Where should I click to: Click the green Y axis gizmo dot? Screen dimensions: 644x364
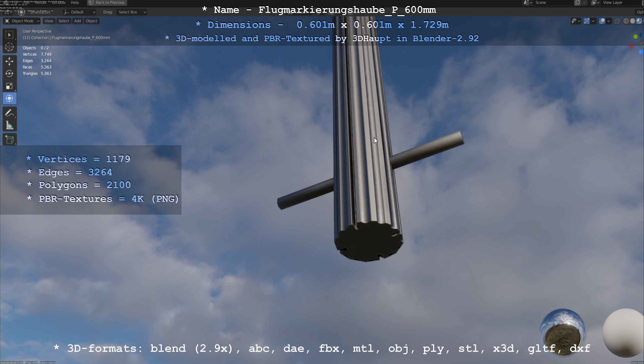tap(636, 37)
